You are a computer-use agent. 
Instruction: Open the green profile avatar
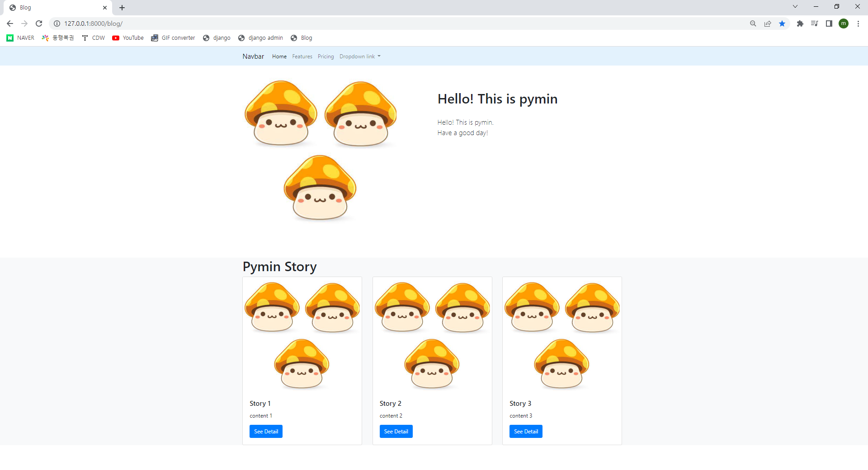click(x=844, y=23)
